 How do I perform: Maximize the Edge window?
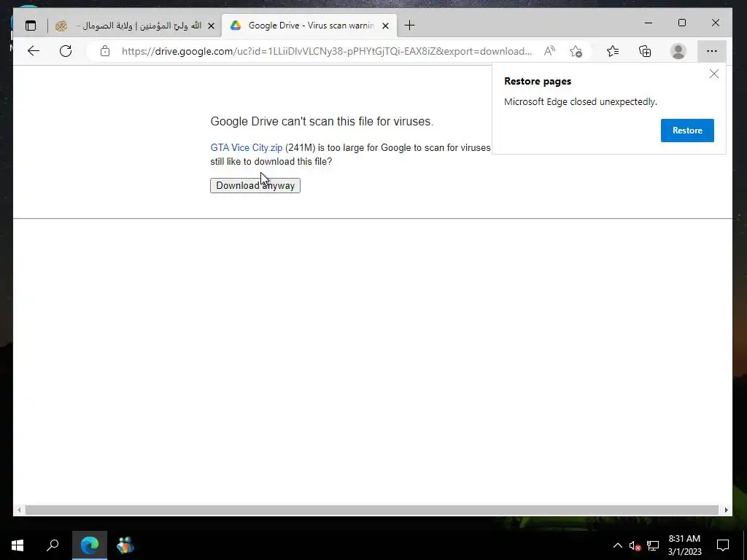click(x=682, y=23)
